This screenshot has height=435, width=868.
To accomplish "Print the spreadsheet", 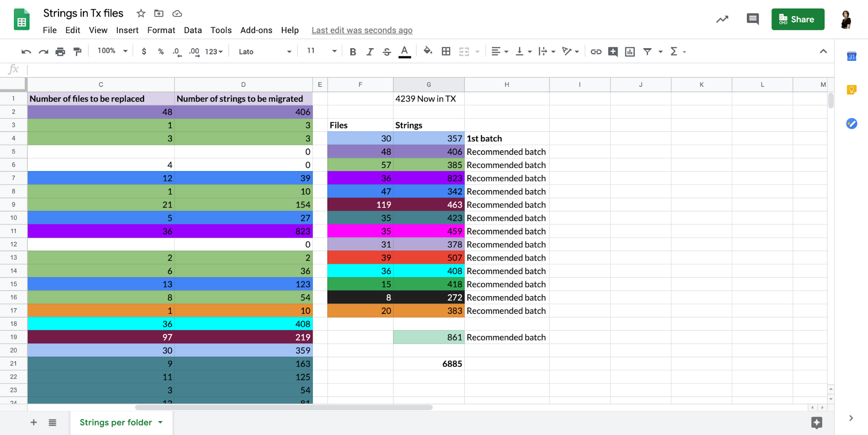I will (x=60, y=52).
